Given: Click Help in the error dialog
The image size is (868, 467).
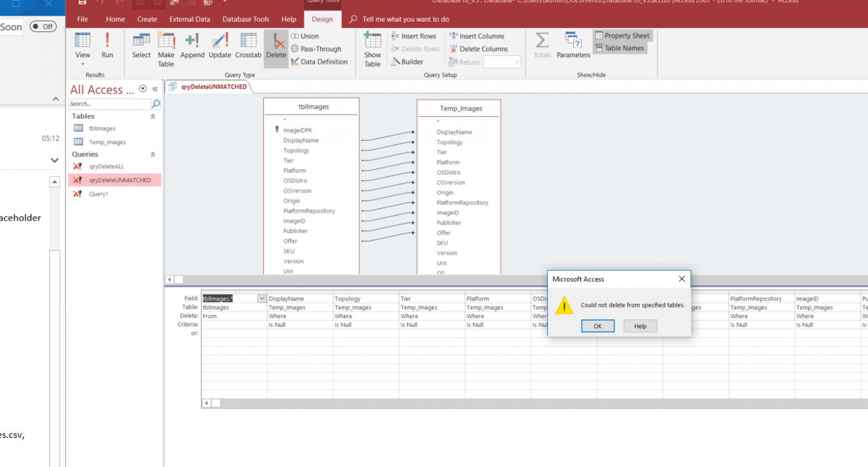Looking at the screenshot, I should (640, 326).
